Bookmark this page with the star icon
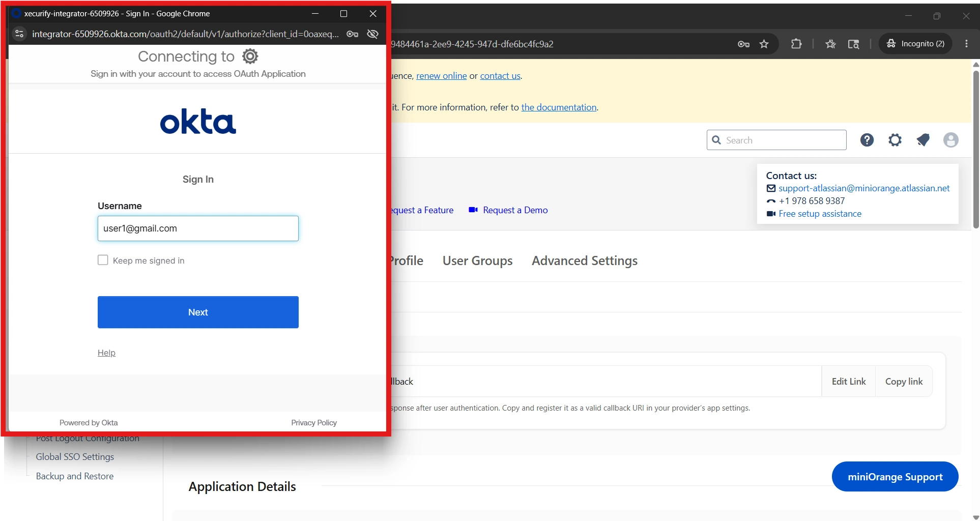Image resolution: width=980 pixels, height=521 pixels. 764,44
